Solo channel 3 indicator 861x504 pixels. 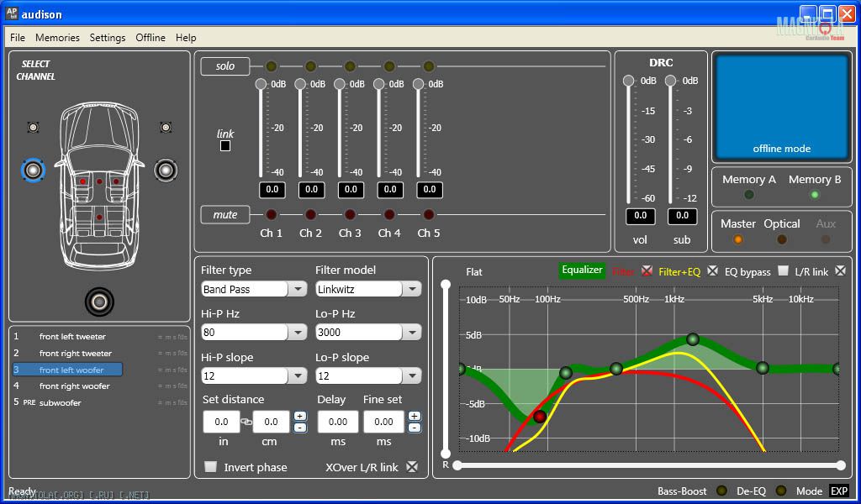click(x=351, y=66)
